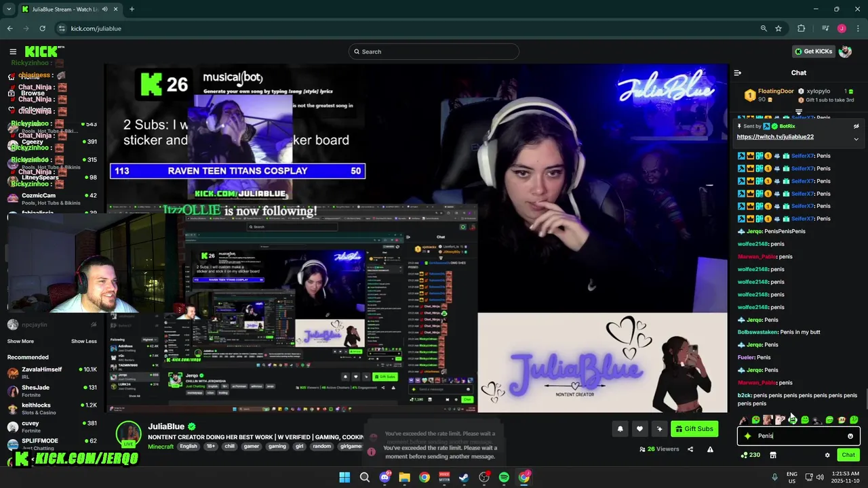
Task: Open CozmicCam followed channel
Action: pos(51,199)
